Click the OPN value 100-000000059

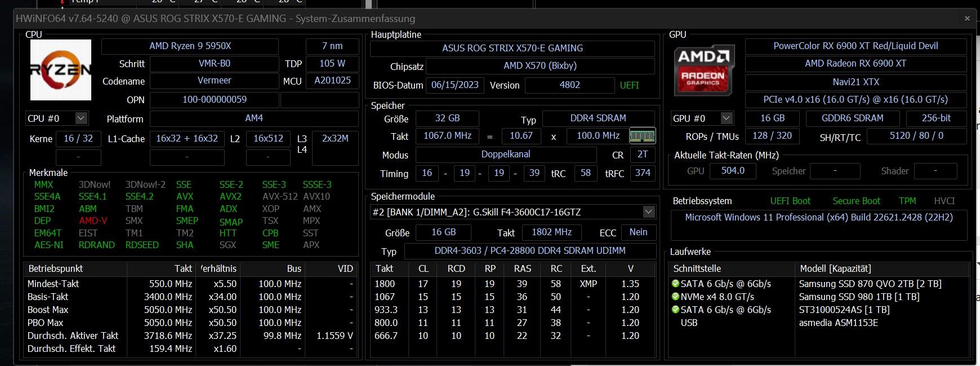tap(215, 100)
